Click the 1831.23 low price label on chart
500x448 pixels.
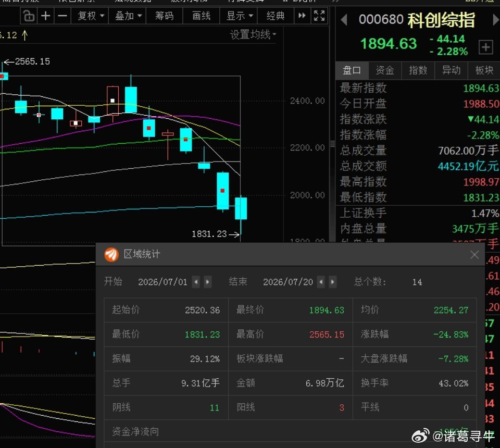209,234
